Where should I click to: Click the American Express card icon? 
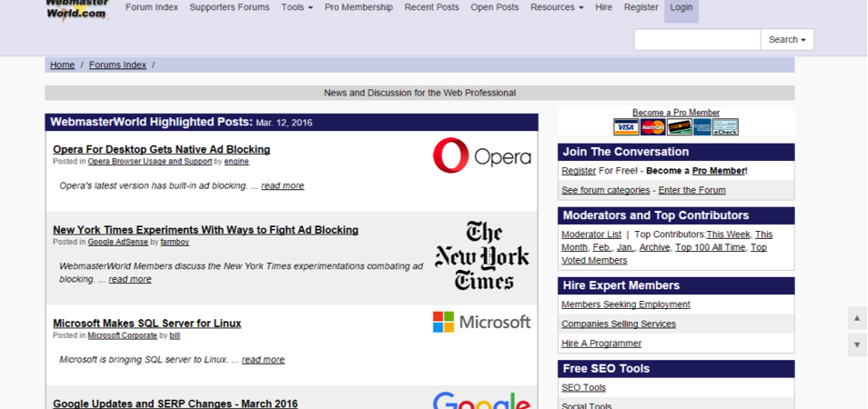pos(701,127)
